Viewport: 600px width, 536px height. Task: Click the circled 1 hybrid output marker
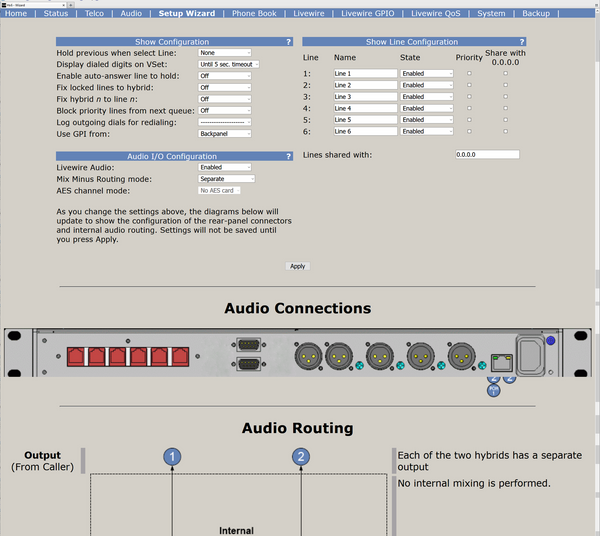pyautogui.click(x=172, y=456)
